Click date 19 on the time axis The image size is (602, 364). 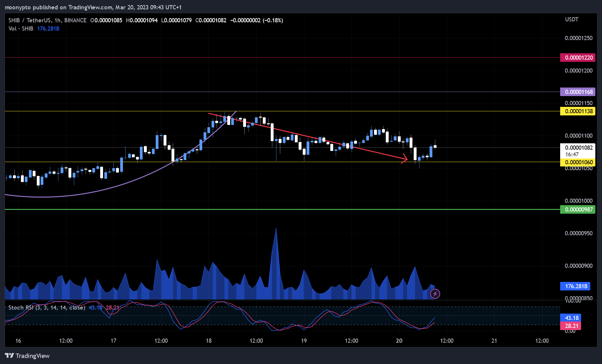(304, 341)
